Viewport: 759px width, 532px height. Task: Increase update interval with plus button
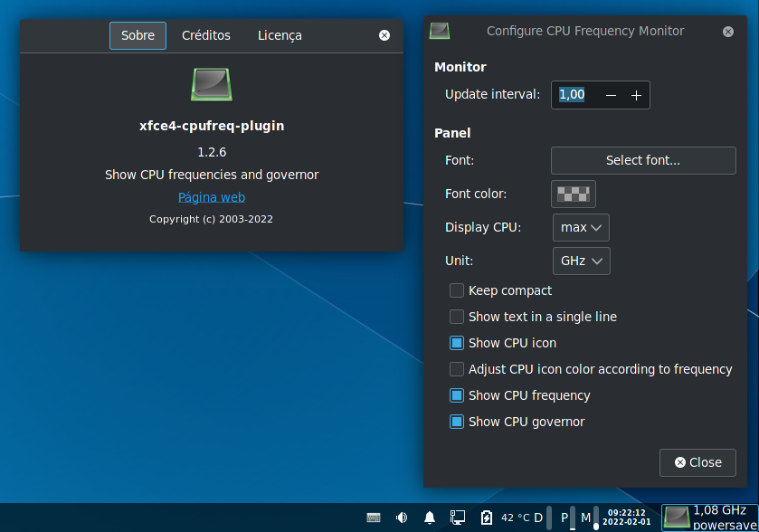point(637,95)
